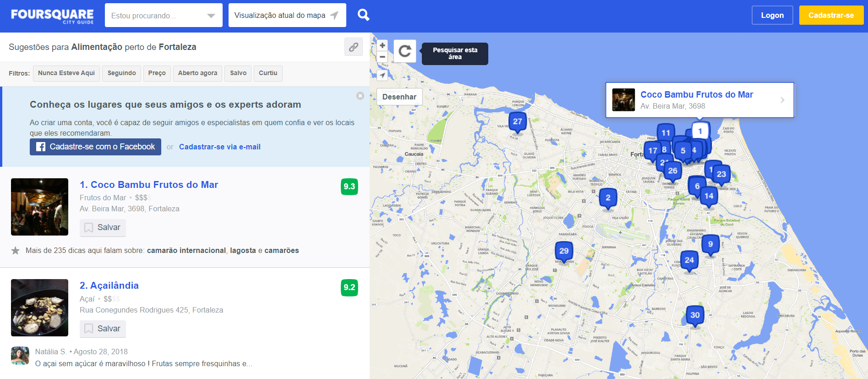868x379 pixels.
Task: Click 'Pesquisar esta área' button
Action: [x=455, y=54]
